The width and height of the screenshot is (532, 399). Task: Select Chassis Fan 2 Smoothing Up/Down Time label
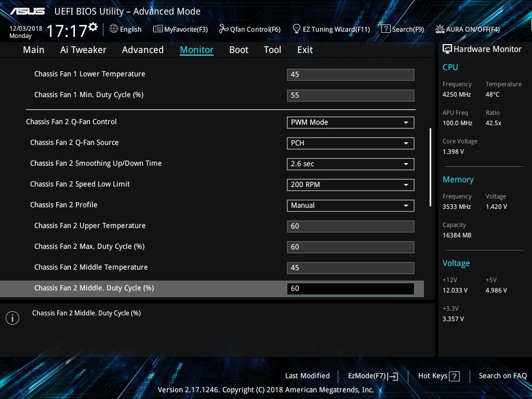point(96,163)
